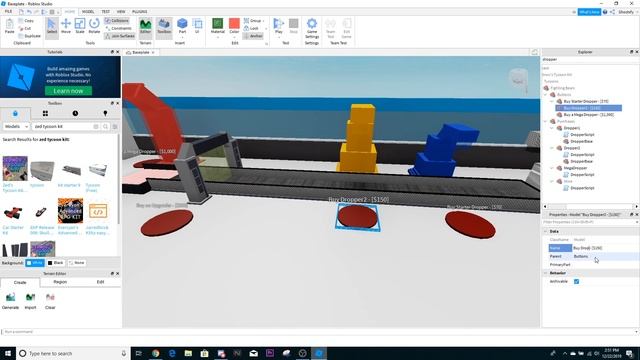Image resolution: width=640 pixels, height=360 pixels.
Task: Choose the Scale tool
Action: (80, 26)
